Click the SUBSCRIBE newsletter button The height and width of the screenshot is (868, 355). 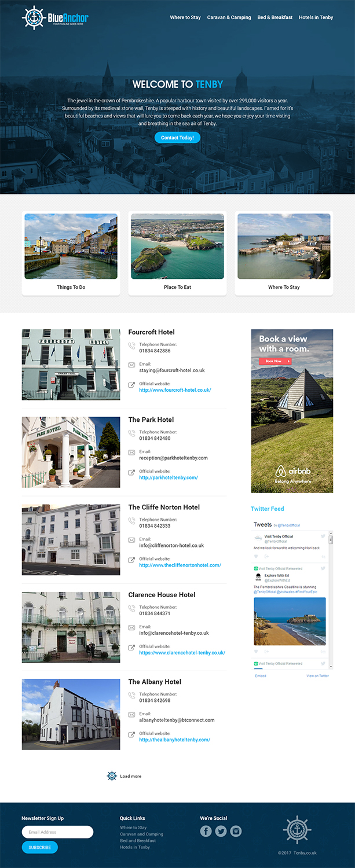40,847
